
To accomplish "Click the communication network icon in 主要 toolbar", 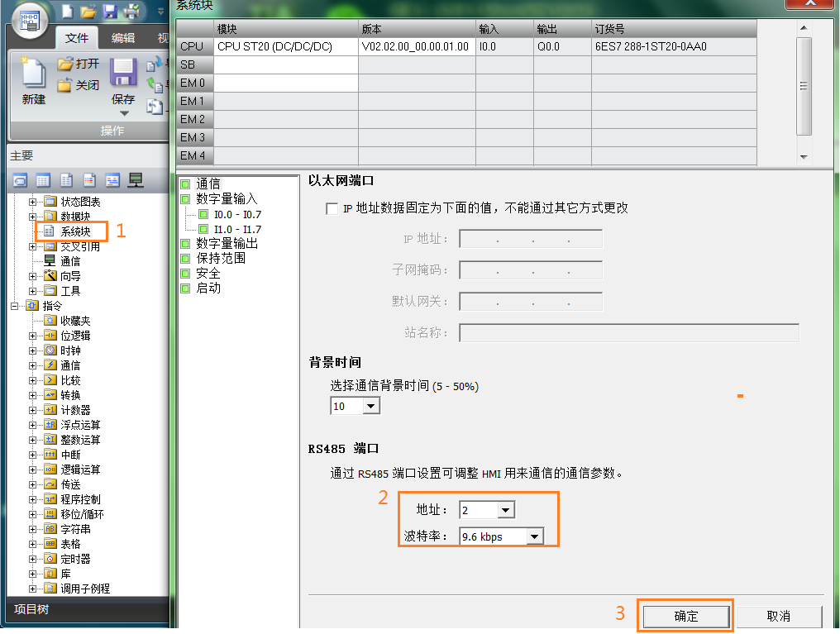I will click(136, 180).
